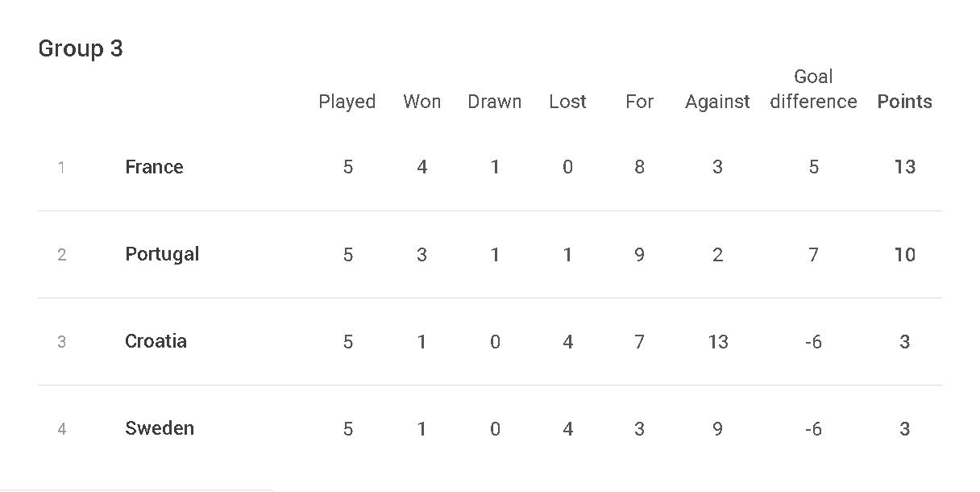Image resolution: width=980 pixels, height=492 pixels.
Task: Click the Won column header
Action: (421, 102)
